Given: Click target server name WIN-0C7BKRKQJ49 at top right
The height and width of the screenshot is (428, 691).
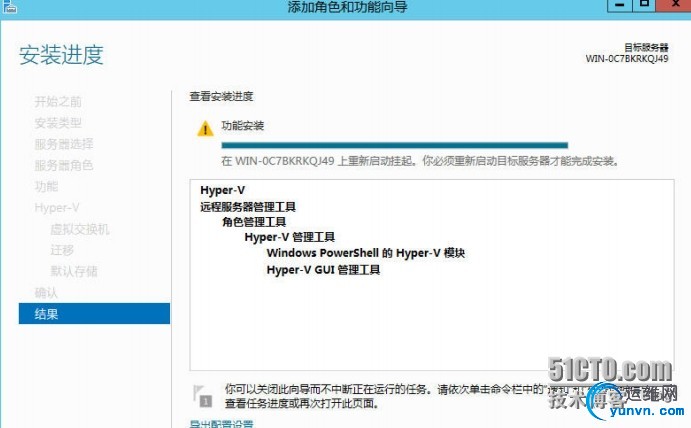Looking at the screenshot, I should tap(627, 59).
